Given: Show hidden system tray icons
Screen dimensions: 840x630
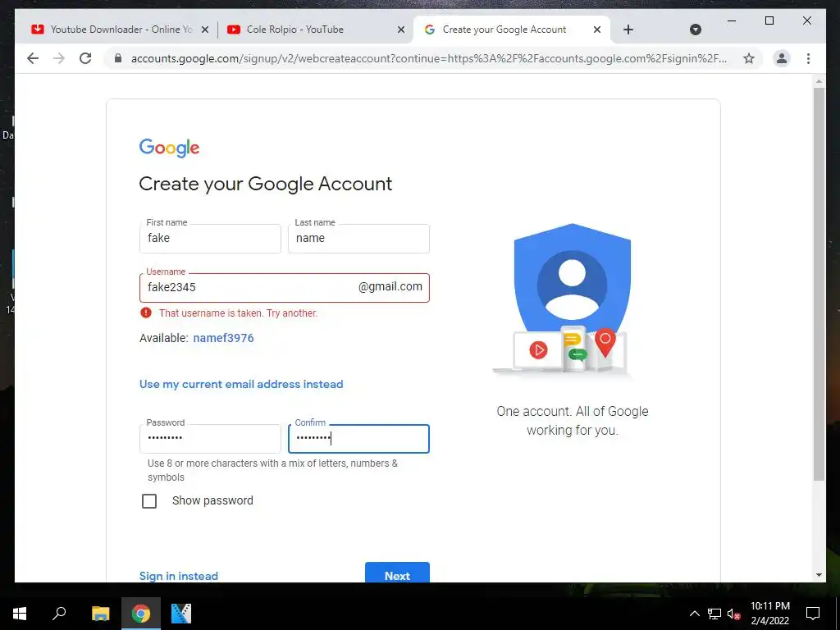Looking at the screenshot, I should click(694, 614).
